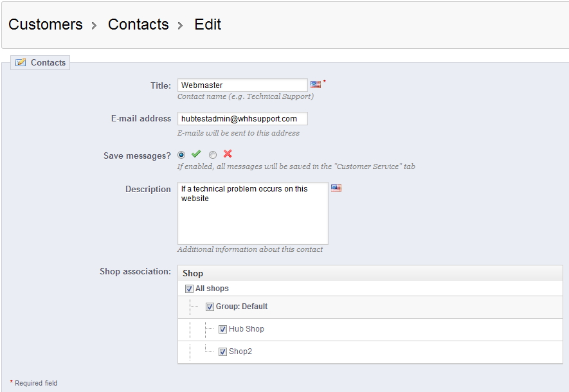
Task: Go to Customers in the breadcrumb
Action: pos(46,24)
